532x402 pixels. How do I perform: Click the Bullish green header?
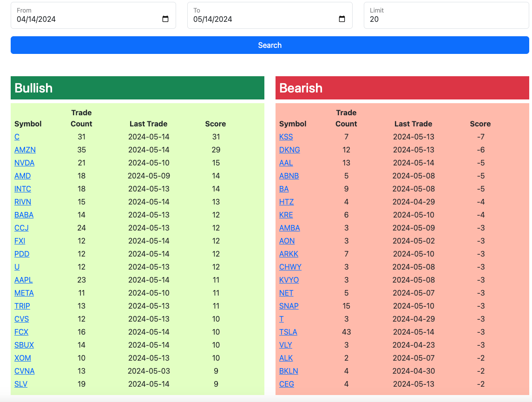click(x=138, y=88)
